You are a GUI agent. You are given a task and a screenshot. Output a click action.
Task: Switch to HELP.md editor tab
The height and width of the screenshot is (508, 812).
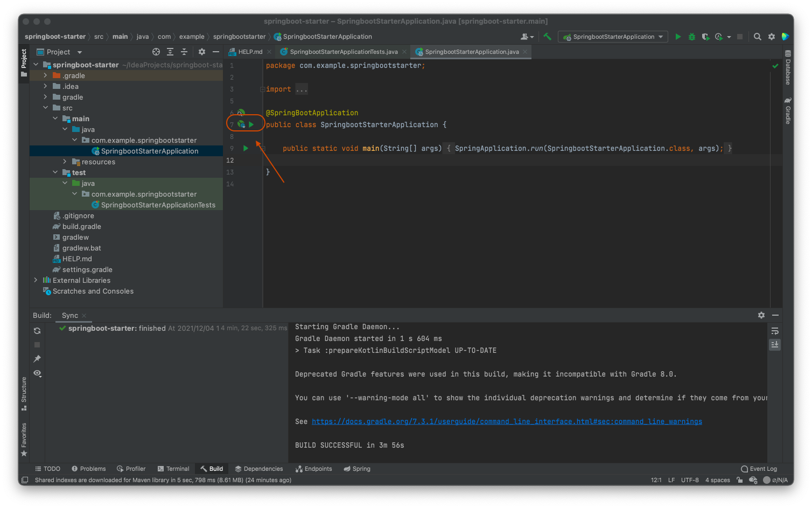[250, 52]
